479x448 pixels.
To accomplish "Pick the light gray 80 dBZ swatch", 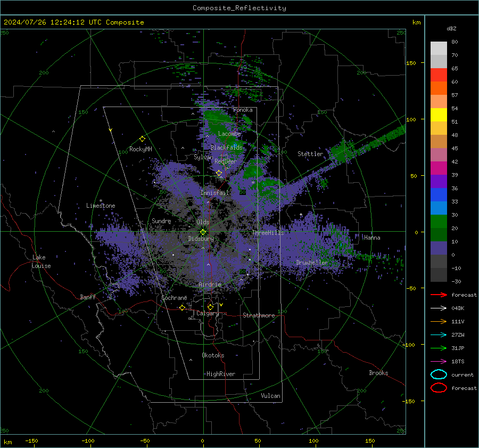I will point(439,48).
